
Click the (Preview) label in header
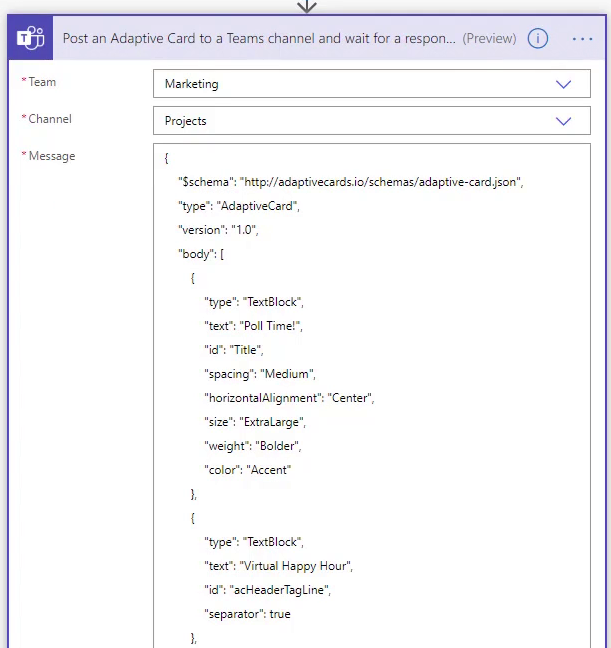489,38
